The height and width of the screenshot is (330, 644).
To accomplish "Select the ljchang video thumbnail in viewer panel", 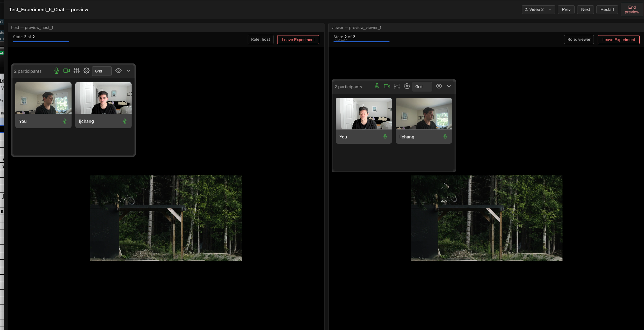I will [x=424, y=114].
